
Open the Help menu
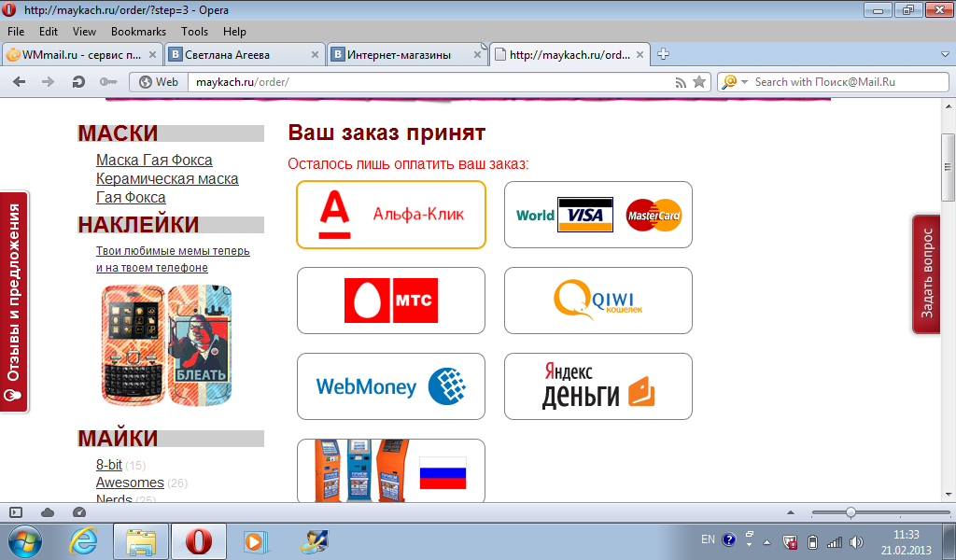[234, 32]
